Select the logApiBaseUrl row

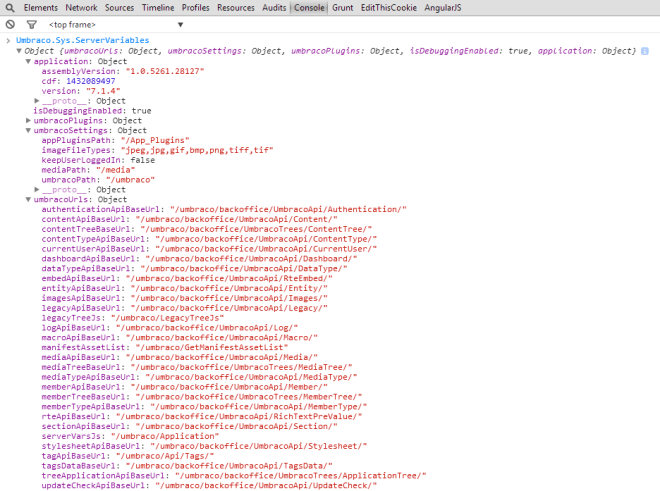pos(170,328)
